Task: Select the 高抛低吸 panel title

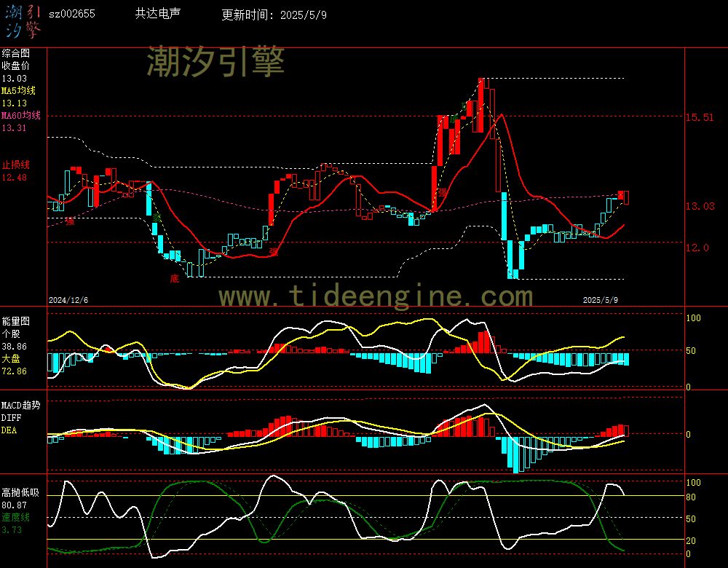Action: (x=20, y=493)
